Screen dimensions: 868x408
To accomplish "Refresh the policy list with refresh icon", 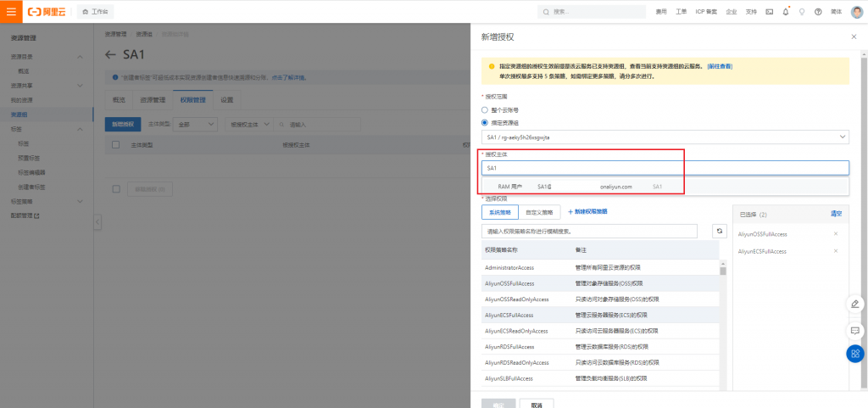I will (719, 231).
